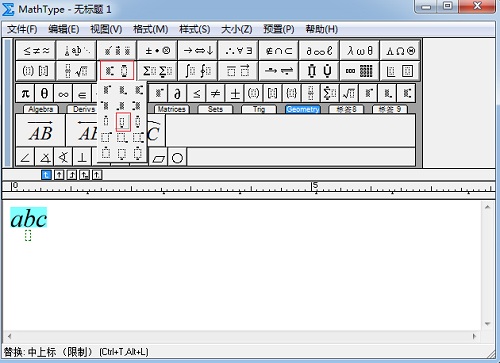Open the arrow symbols palette (→⇔↓)
This screenshot has width=500, height=363.
pyautogui.click(x=198, y=51)
